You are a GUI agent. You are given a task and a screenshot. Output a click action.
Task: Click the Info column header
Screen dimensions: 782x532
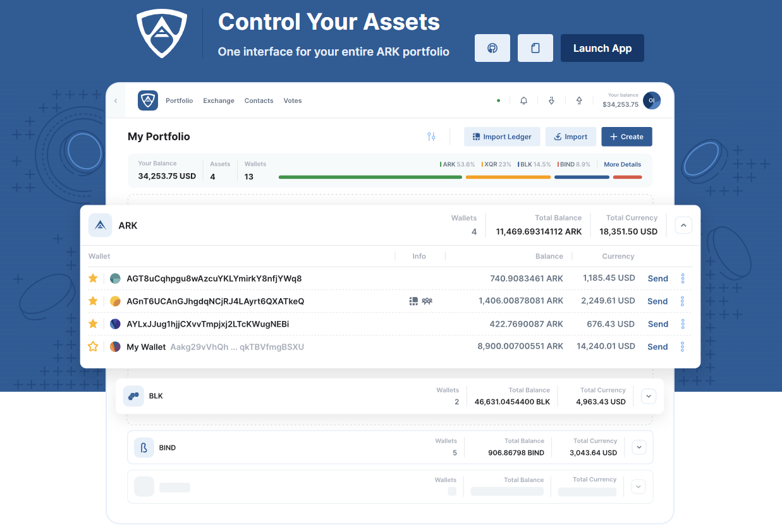(419, 257)
